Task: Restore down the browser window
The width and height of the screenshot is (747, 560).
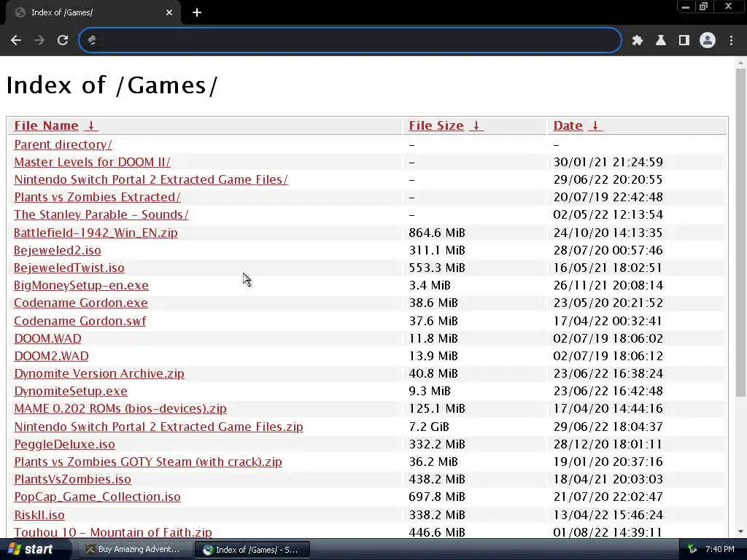Action: (x=703, y=7)
